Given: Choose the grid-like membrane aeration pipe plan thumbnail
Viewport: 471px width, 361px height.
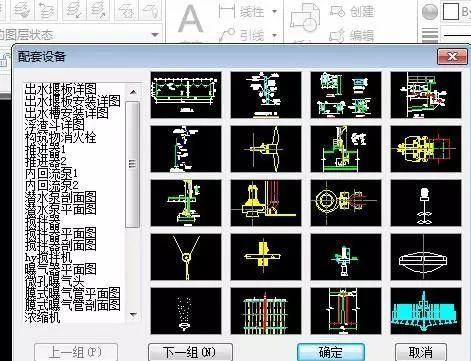Looking at the screenshot, I should pos(266,311).
